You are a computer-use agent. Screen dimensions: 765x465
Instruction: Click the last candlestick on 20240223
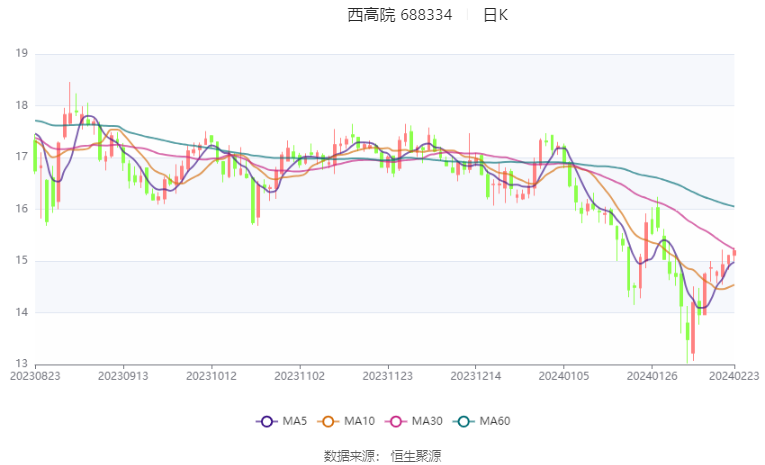[x=734, y=253]
